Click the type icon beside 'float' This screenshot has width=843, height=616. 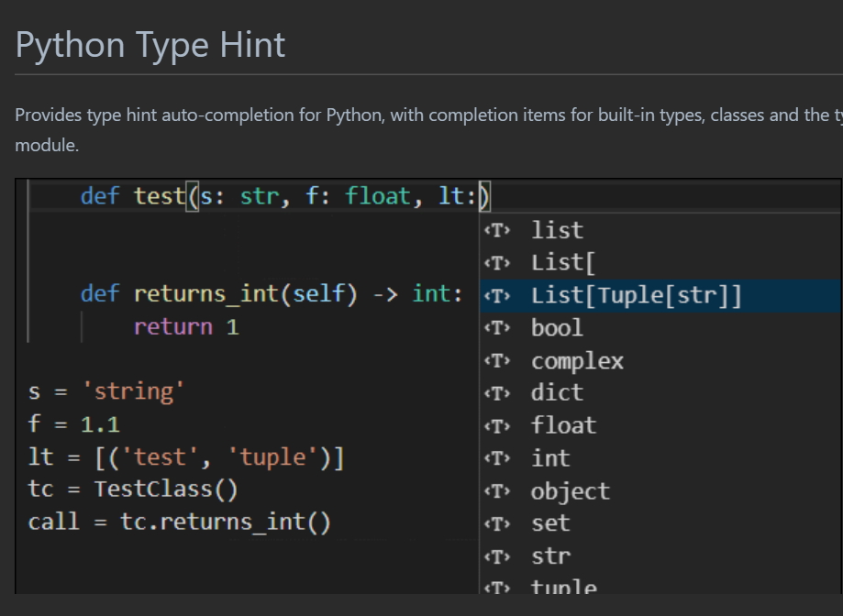(495, 427)
